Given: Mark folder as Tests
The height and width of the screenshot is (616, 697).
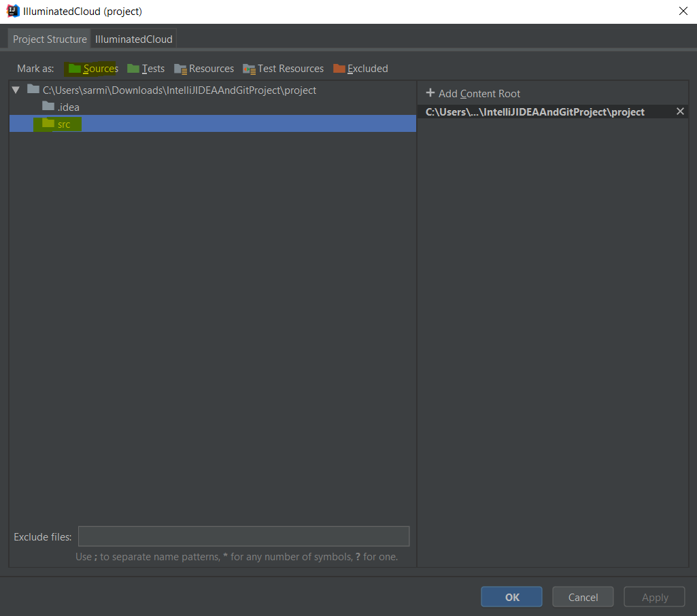Looking at the screenshot, I should click(146, 69).
